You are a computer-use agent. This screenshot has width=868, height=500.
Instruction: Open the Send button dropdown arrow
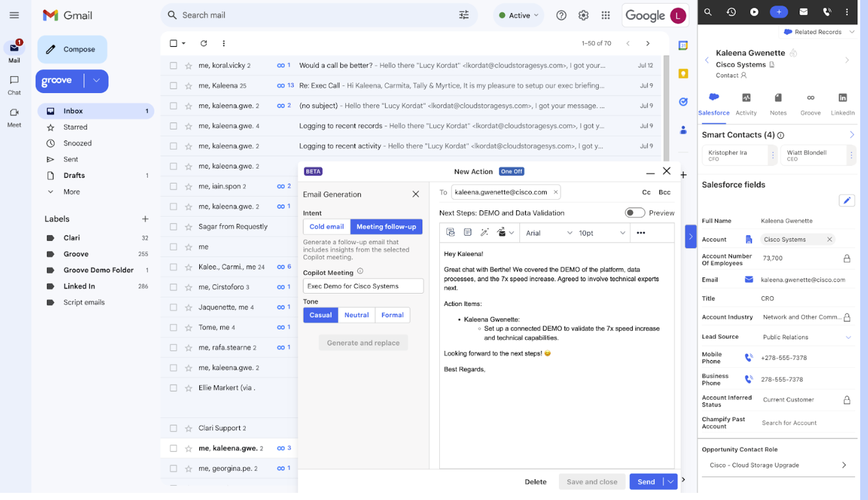(671, 482)
